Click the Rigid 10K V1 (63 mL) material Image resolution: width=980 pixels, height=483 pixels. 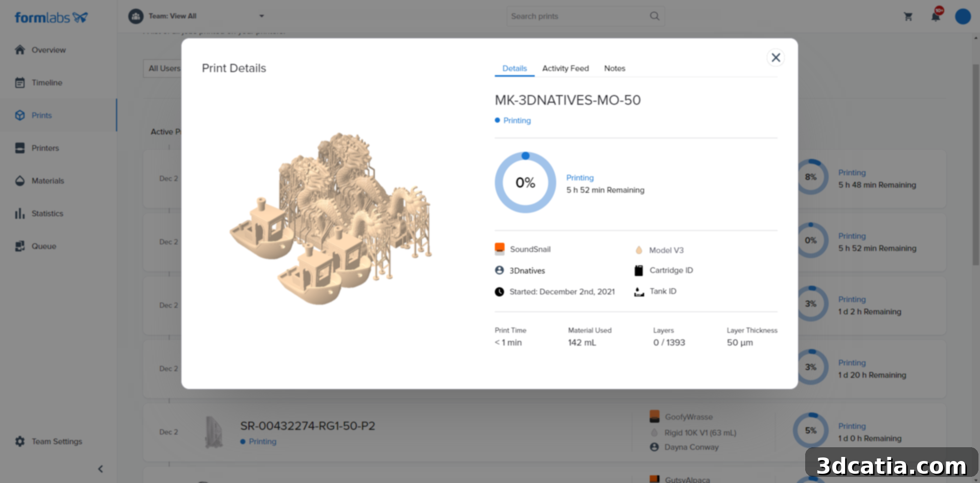point(700,433)
